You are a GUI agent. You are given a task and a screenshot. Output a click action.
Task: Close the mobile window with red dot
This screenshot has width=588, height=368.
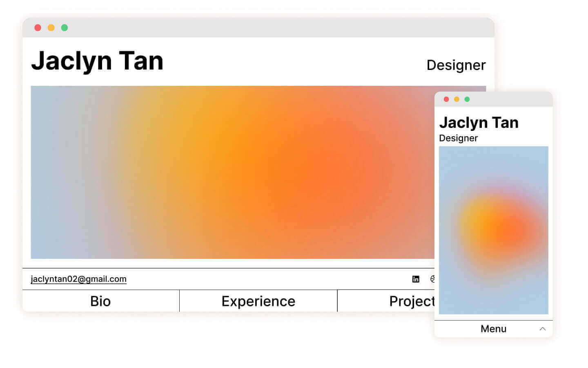coord(446,99)
